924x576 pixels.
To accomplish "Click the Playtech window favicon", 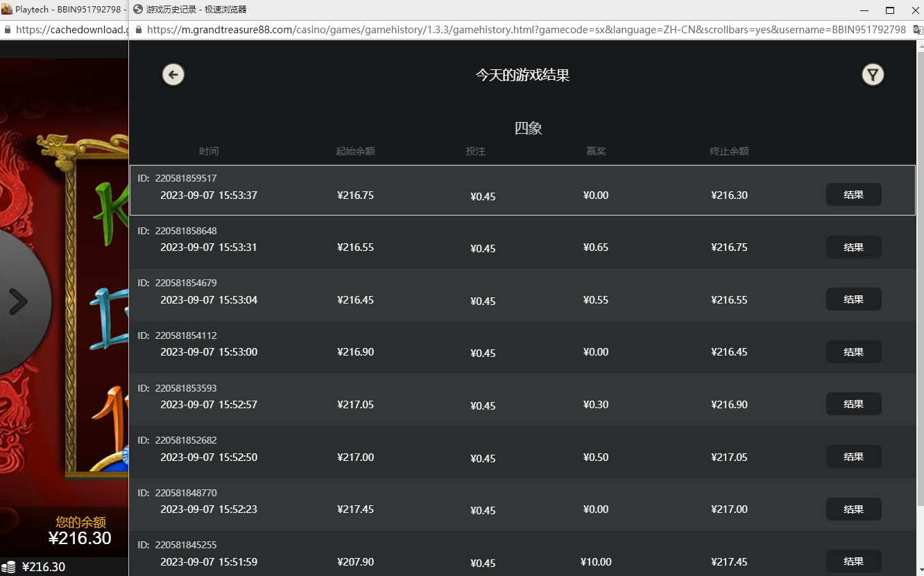I will (7, 10).
